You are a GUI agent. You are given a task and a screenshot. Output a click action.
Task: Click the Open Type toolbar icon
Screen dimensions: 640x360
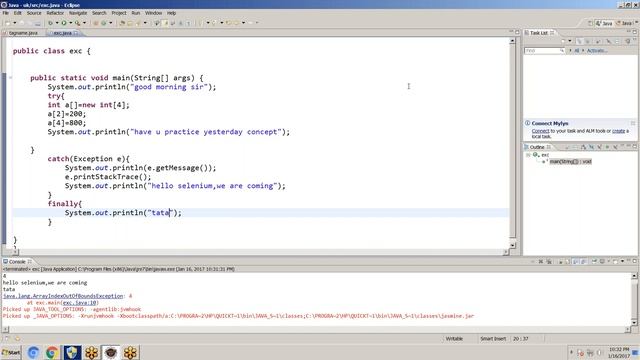pyautogui.click(x=122, y=23)
